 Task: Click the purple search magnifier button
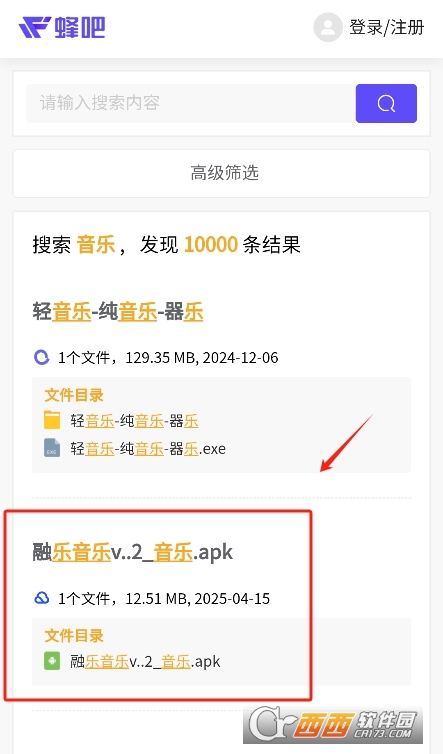tap(386, 103)
